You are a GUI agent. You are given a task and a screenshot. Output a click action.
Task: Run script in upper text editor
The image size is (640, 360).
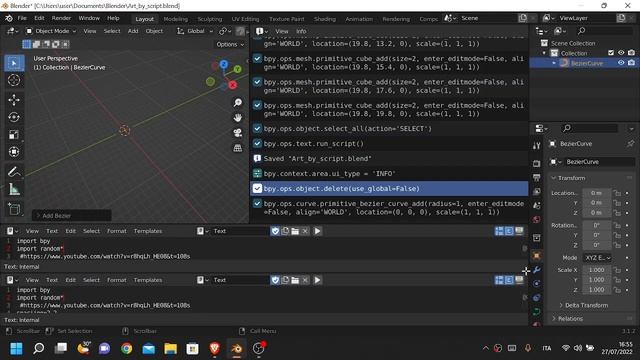(x=317, y=231)
